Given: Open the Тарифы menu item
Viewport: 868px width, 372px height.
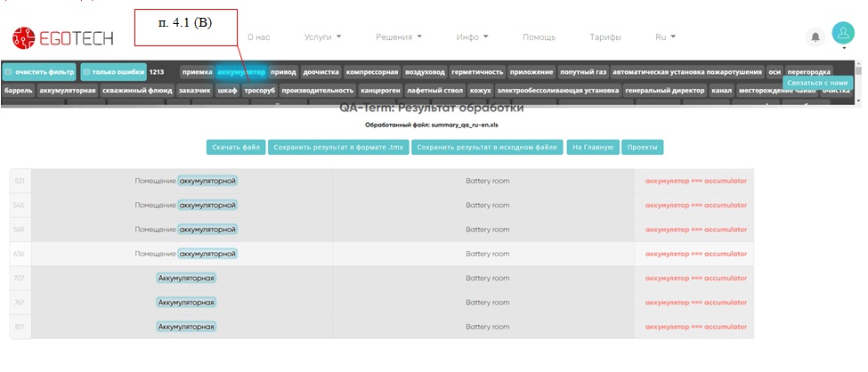Looking at the screenshot, I should 604,37.
